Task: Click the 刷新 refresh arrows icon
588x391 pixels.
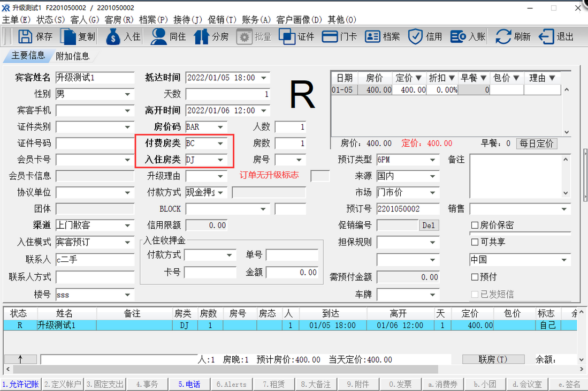Action: click(503, 37)
